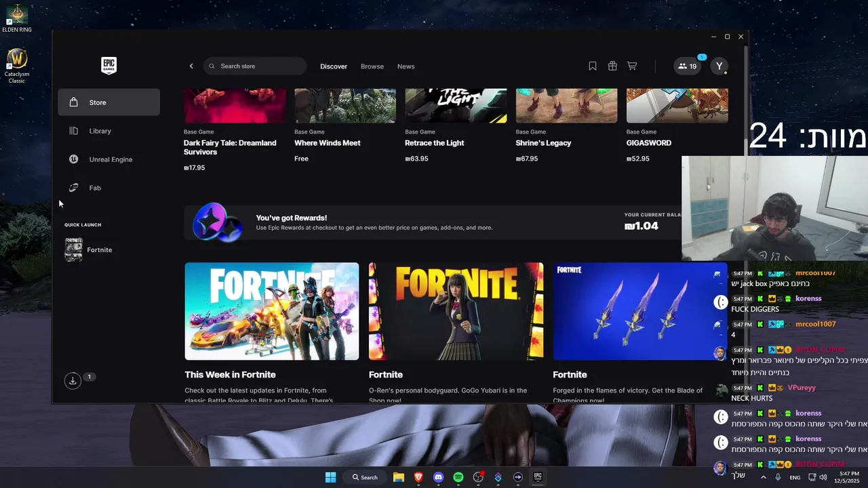Open ELDEN RING desktop shortcut
This screenshot has width=868, height=488.
point(16,18)
